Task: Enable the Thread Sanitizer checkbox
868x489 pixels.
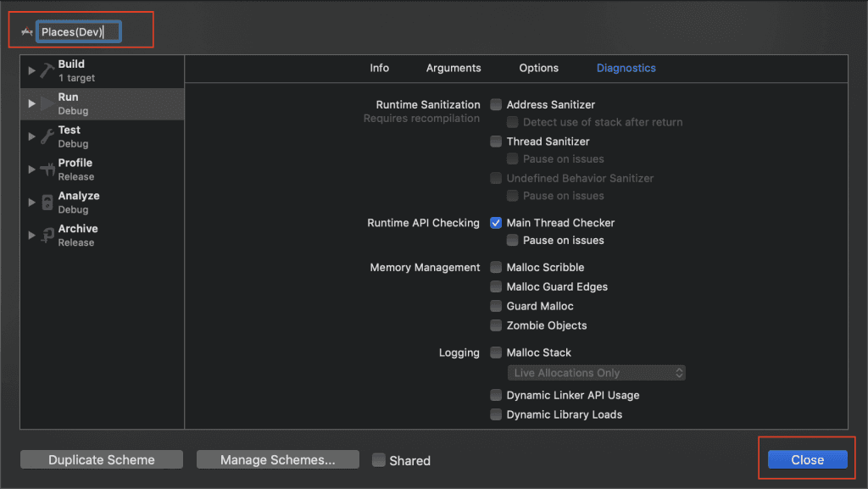Action: (x=496, y=142)
